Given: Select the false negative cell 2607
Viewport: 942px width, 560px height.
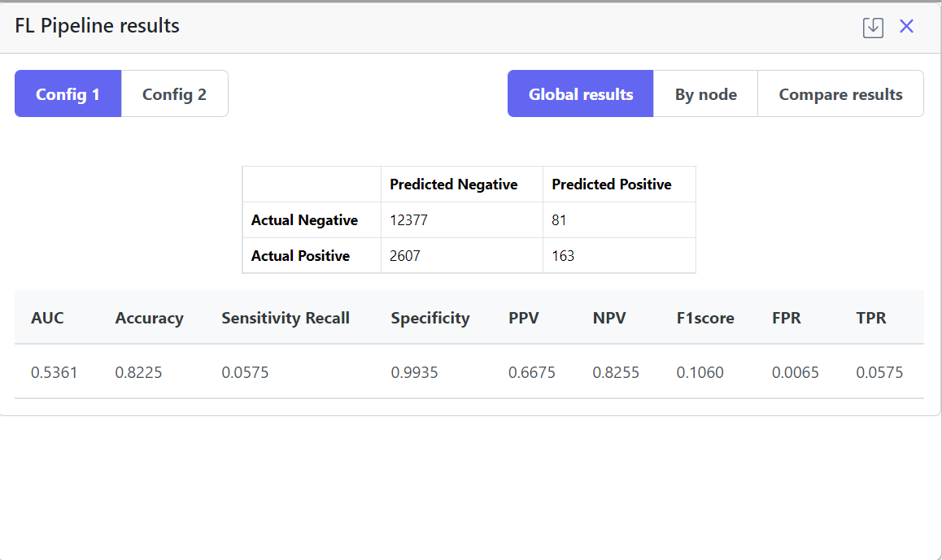Looking at the screenshot, I should [405, 256].
